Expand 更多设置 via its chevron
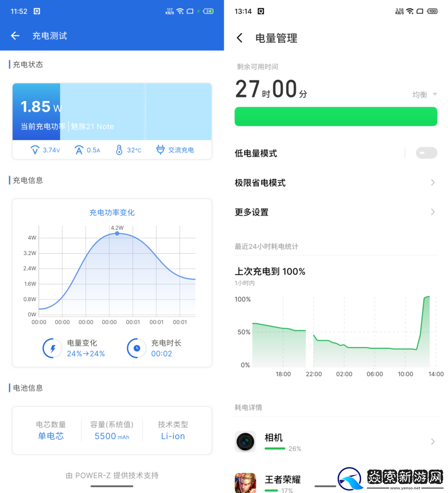The image size is (448, 493). (x=432, y=212)
